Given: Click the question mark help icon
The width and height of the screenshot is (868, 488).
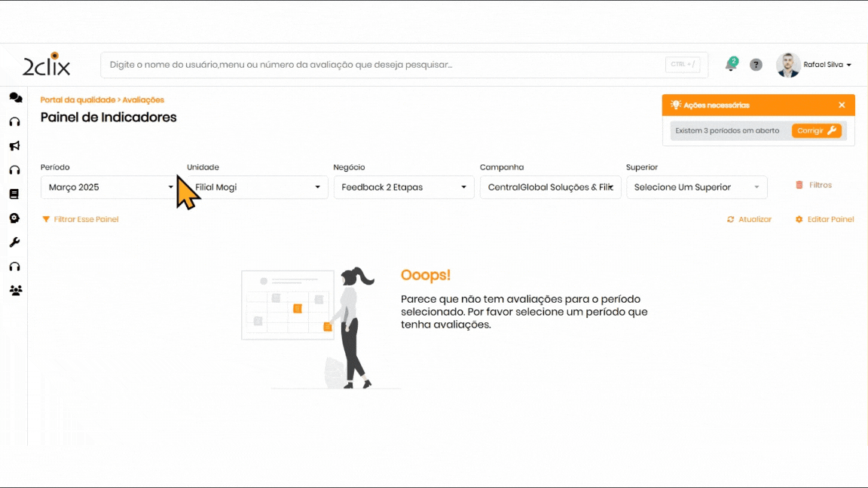Looking at the screenshot, I should (756, 65).
